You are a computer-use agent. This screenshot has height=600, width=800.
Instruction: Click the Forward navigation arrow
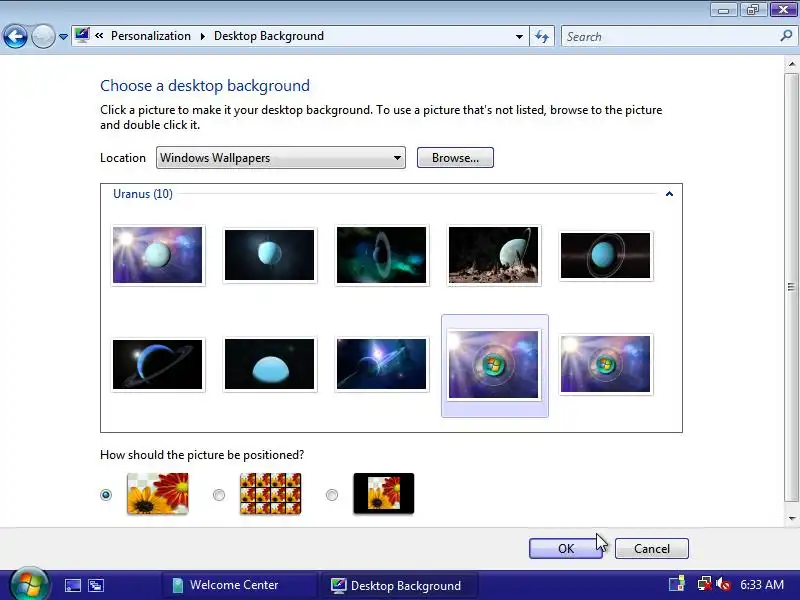point(43,36)
